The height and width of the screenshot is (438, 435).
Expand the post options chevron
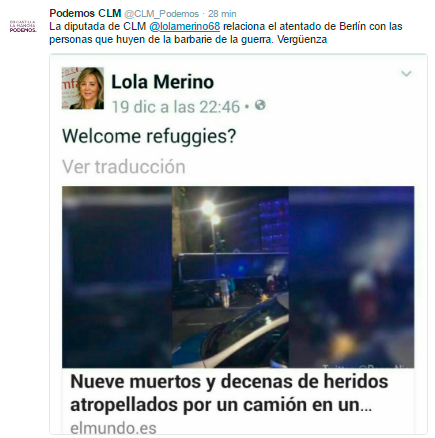pyautogui.click(x=406, y=74)
